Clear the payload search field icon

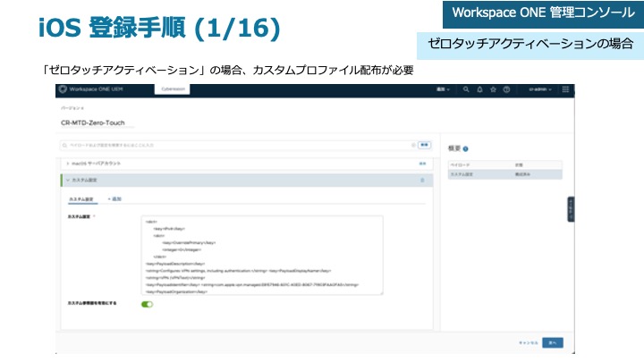point(413,145)
